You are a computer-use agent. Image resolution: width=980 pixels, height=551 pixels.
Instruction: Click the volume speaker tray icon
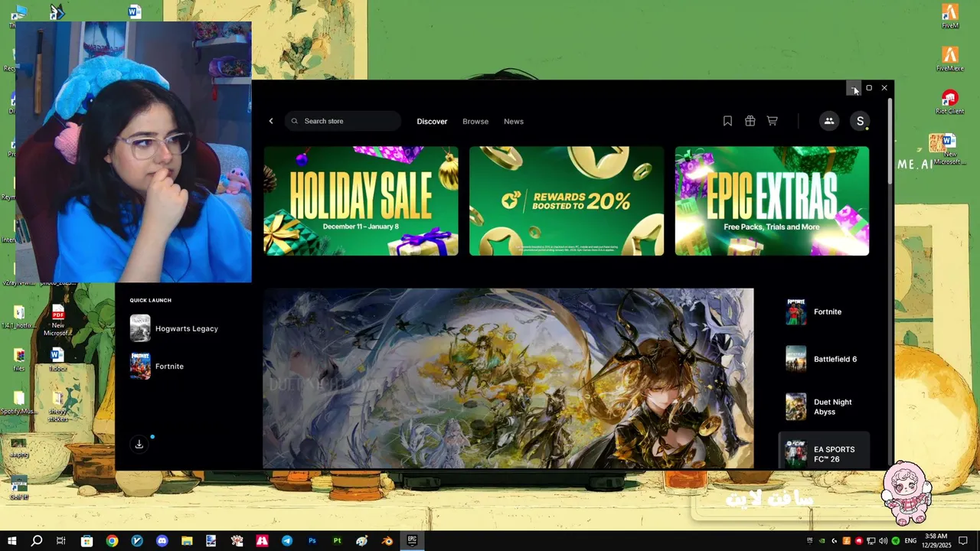(x=884, y=541)
